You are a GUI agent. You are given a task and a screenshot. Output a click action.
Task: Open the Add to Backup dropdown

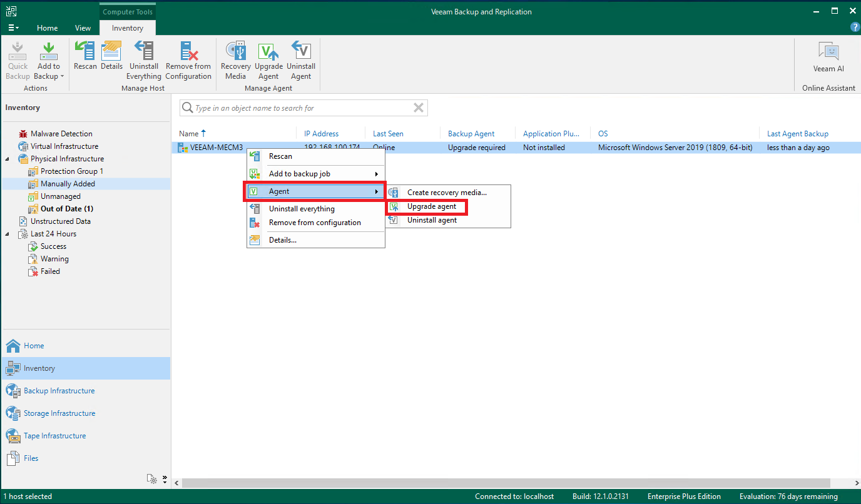pos(49,71)
